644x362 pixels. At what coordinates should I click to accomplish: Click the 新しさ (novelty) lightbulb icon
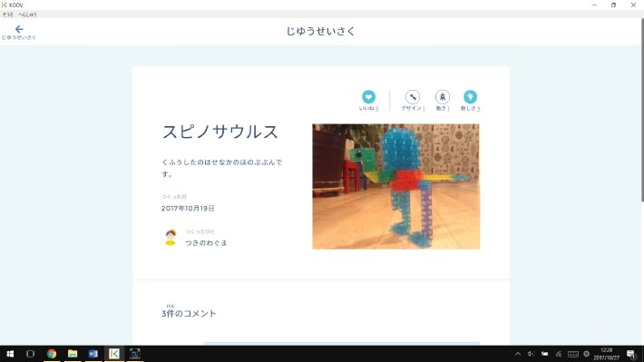click(470, 96)
